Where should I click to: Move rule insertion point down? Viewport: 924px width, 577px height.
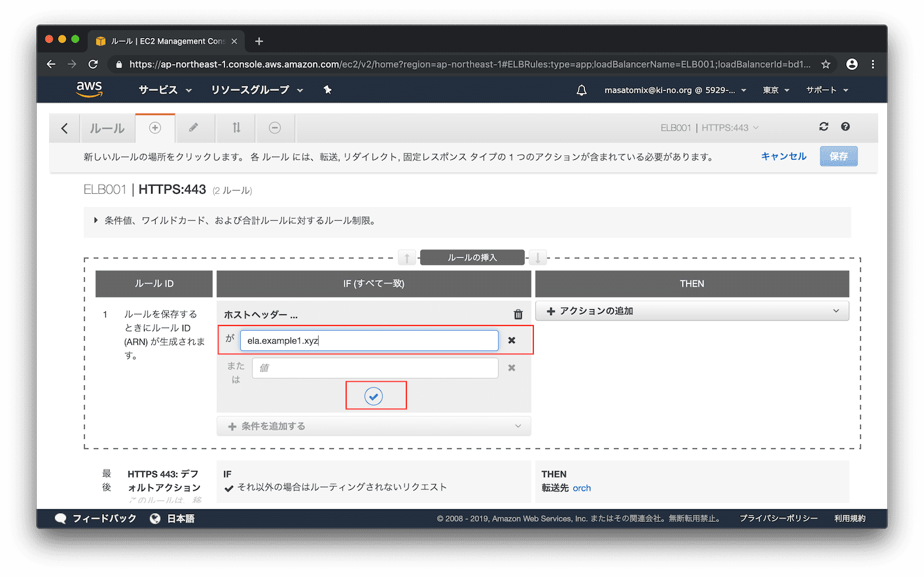coord(537,258)
